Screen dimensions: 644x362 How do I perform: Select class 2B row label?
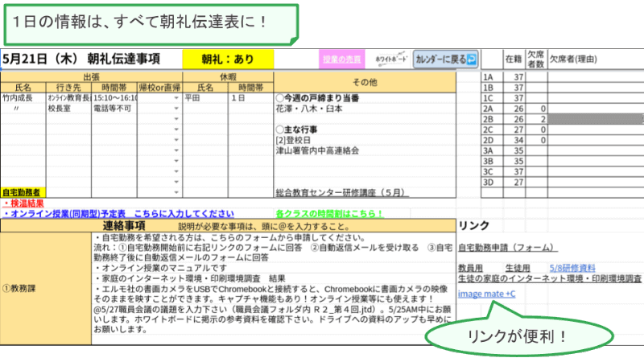[492, 119]
